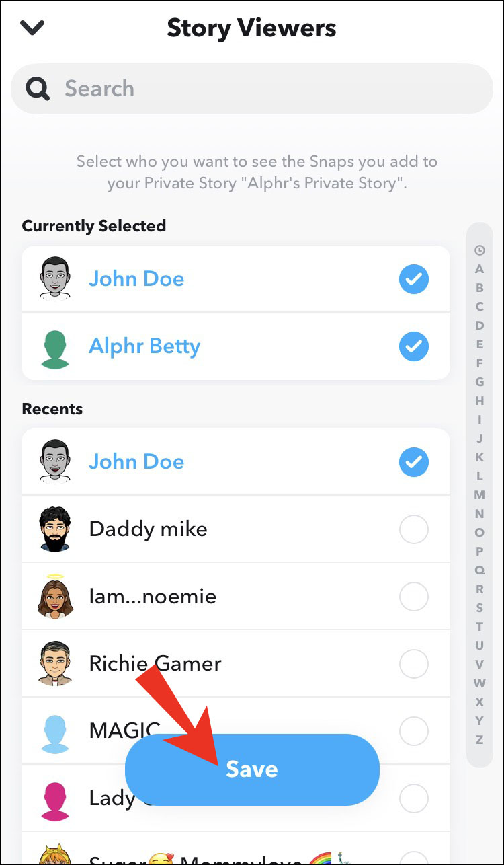The image size is (504, 865).
Task: Jump to letter A in alphabet index
Action: 479,269
